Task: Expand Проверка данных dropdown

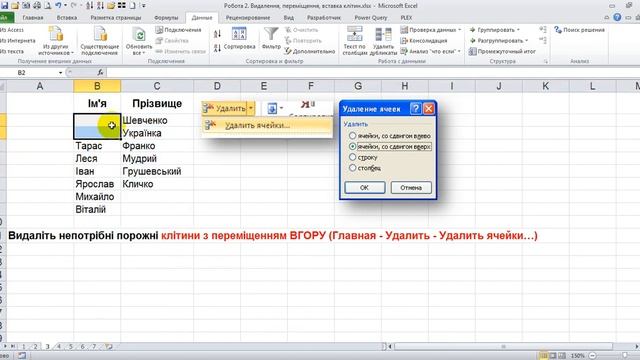Action: click(460, 30)
